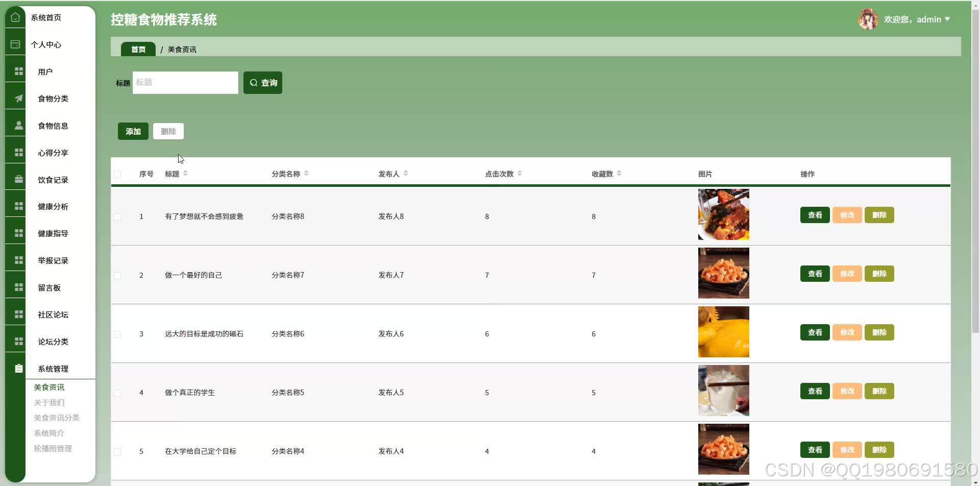
Task: Click the grid icon beside 用户
Action: pos(19,71)
